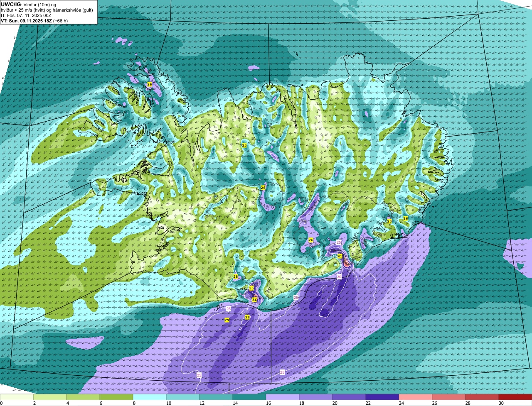Click the dark teal 14–16 m/s legend swatch
The width and height of the screenshot is (532, 406).
click(249, 397)
